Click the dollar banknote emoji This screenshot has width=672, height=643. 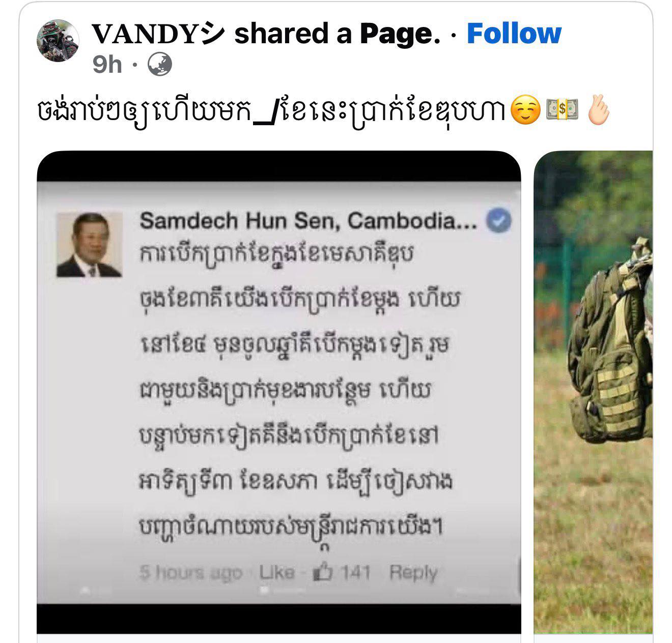(x=562, y=109)
